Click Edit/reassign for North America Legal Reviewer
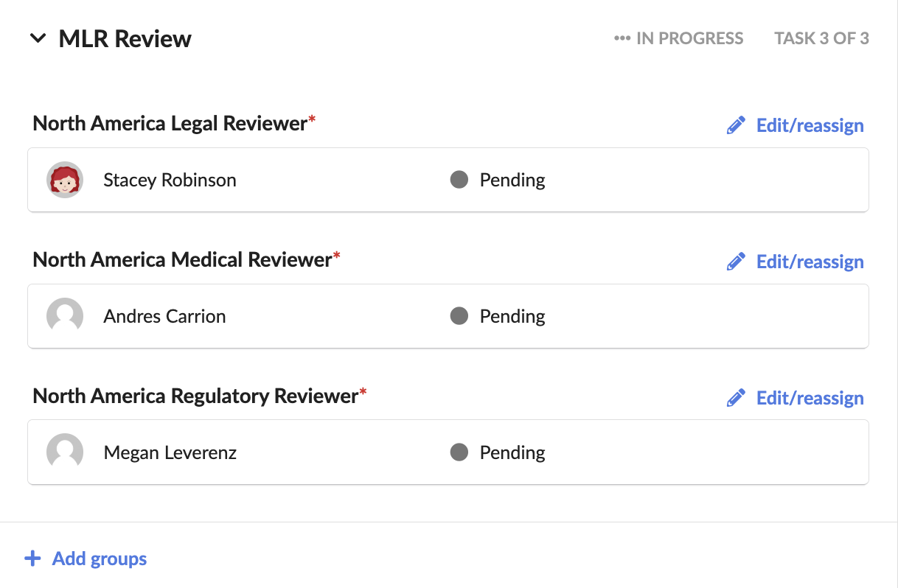Viewport: 898px width, 588px height. coord(810,125)
